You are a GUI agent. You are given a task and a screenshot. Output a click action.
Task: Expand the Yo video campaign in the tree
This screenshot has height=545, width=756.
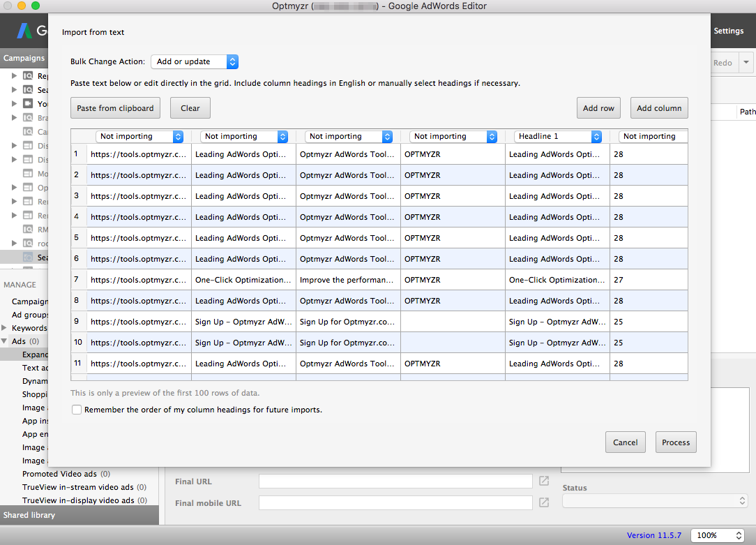(x=14, y=104)
